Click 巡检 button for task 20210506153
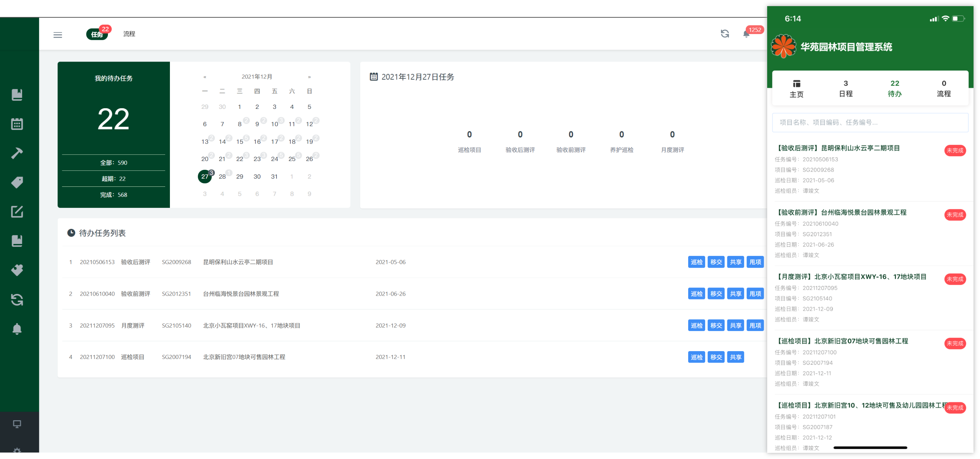The width and height of the screenshot is (980, 459). tap(697, 262)
